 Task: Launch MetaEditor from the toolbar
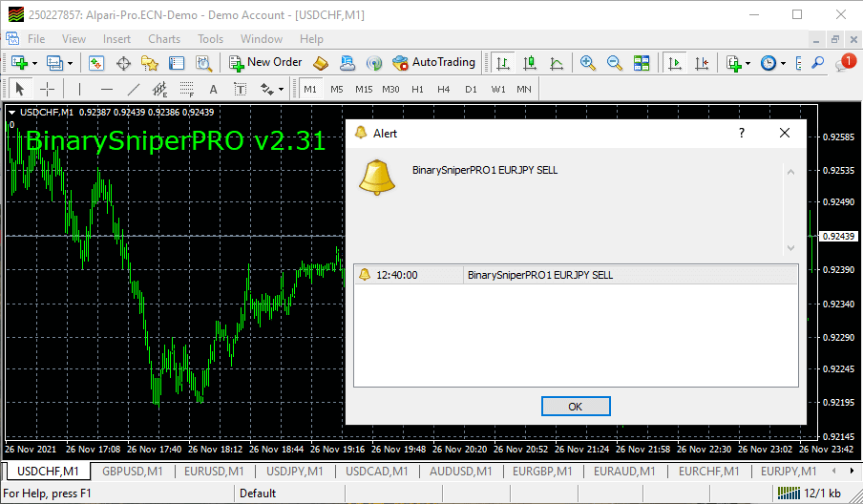click(x=321, y=63)
